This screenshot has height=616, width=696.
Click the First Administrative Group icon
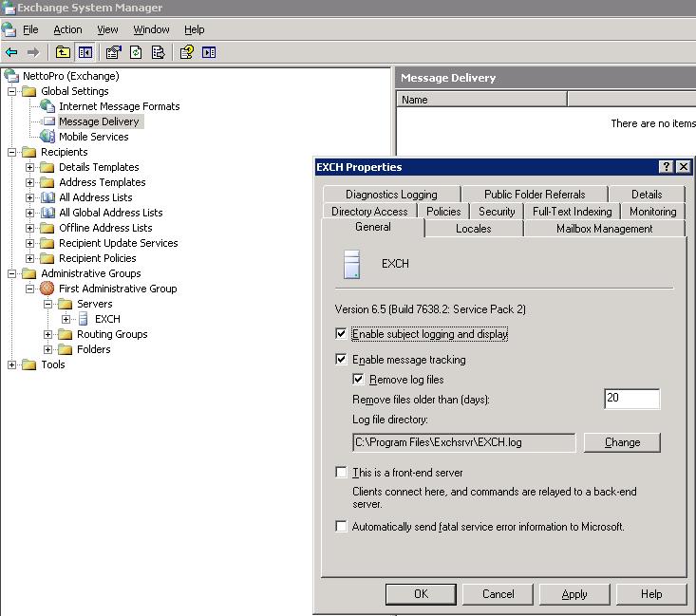[x=47, y=289]
